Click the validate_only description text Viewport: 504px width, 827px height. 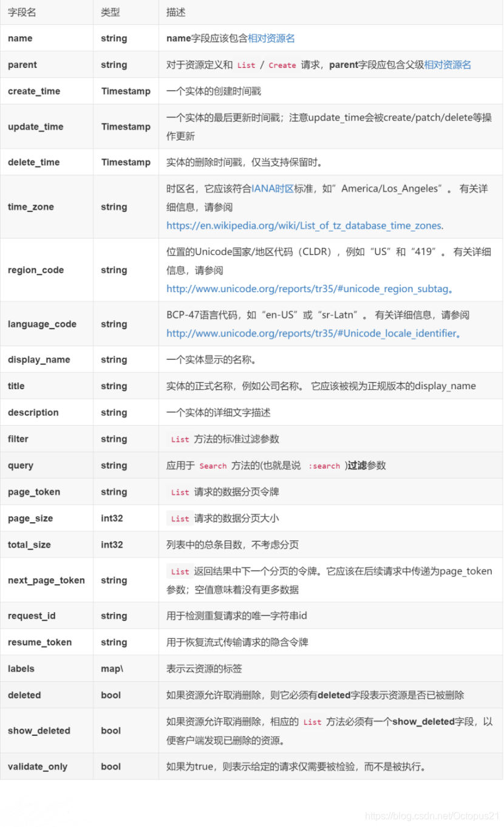point(296,767)
